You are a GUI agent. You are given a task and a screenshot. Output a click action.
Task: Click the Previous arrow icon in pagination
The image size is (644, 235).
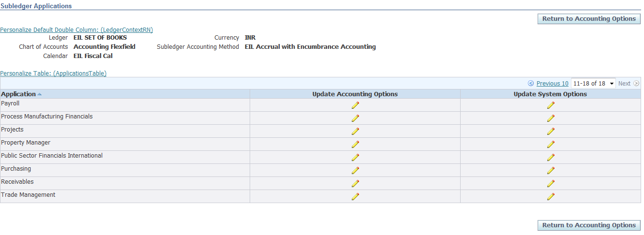(531, 84)
